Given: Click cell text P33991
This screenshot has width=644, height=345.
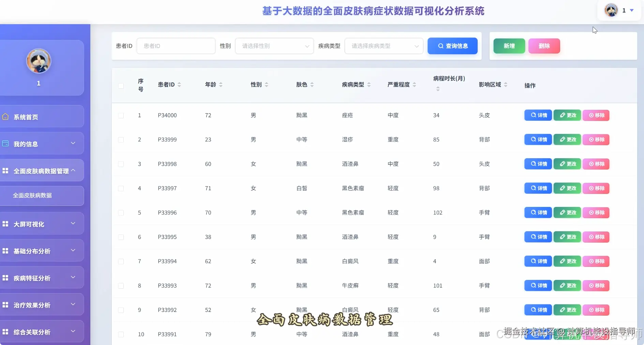Looking at the screenshot, I should pyautogui.click(x=167, y=334).
